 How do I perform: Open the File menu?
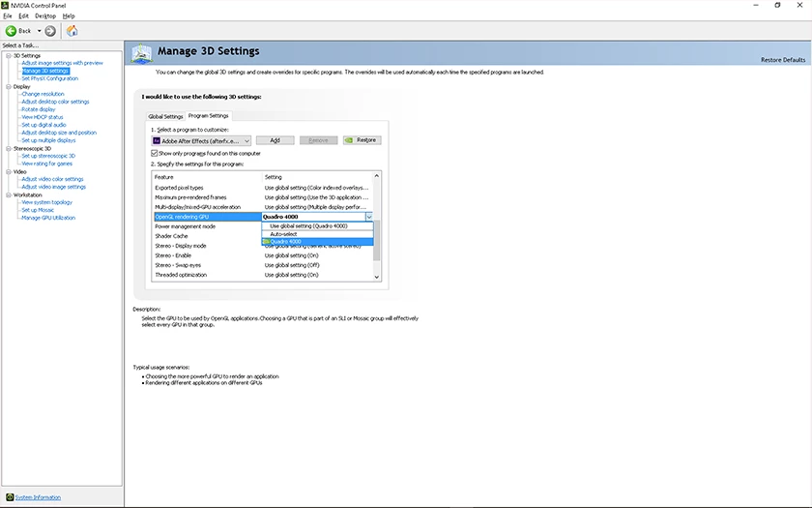(x=8, y=16)
